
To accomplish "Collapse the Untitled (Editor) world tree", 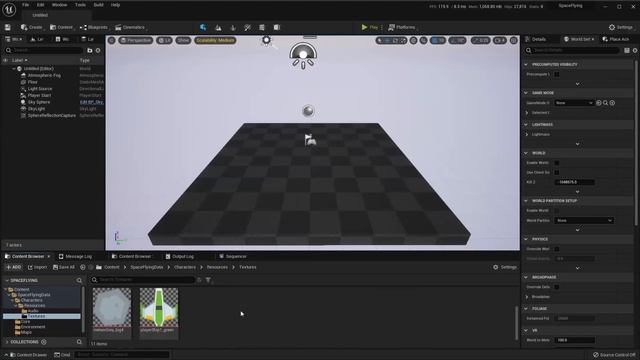I will pos(14,69).
